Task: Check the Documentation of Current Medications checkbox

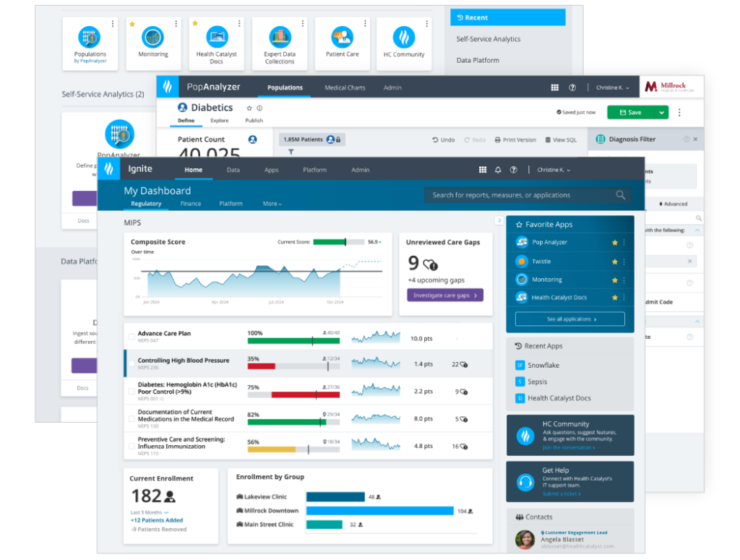Action: point(132,418)
